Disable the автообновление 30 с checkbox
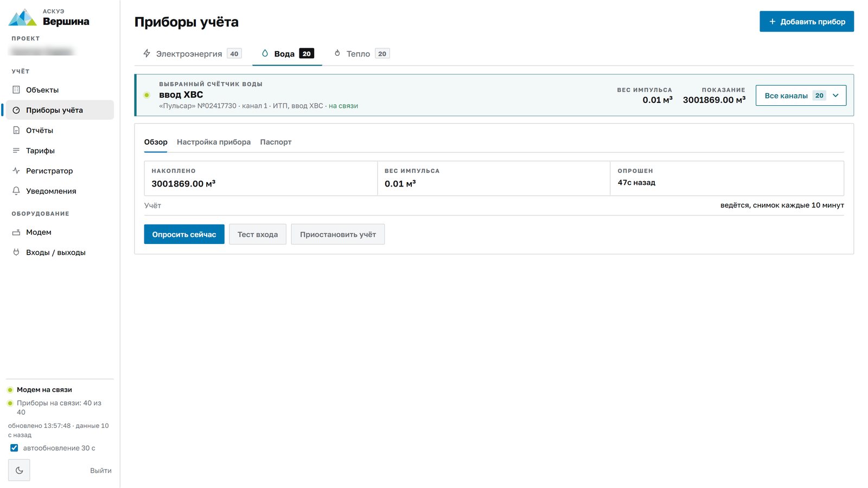The width and height of the screenshot is (868, 488). click(14, 448)
